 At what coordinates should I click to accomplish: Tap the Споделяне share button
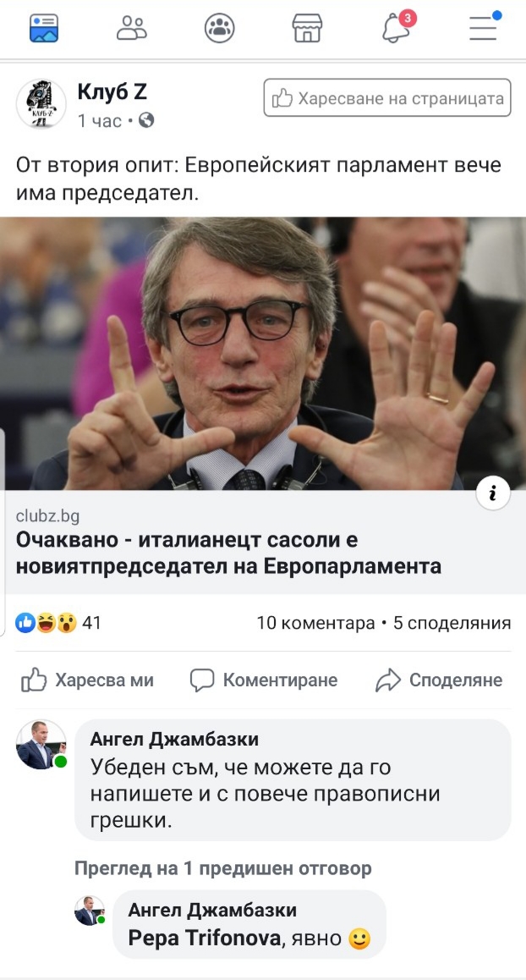tap(439, 680)
